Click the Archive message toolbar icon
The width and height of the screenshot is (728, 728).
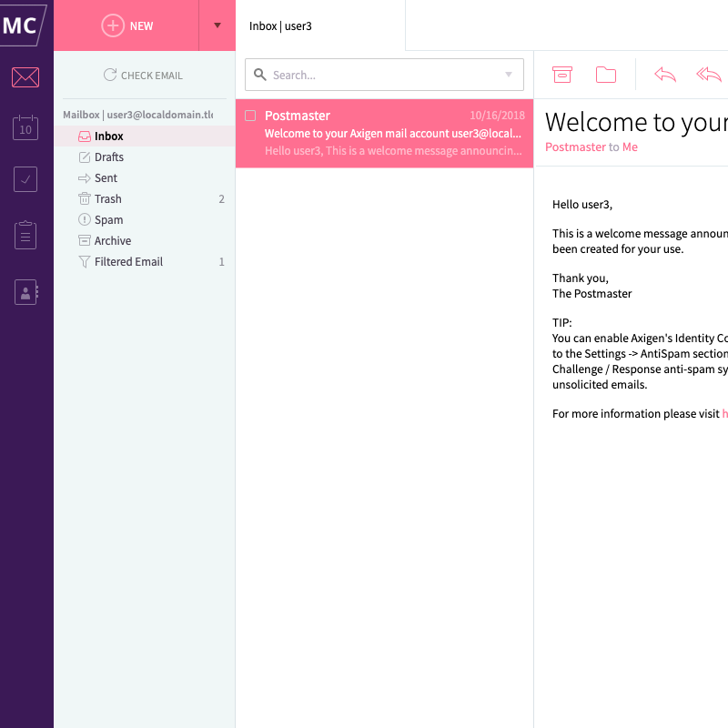pyautogui.click(x=561, y=75)
